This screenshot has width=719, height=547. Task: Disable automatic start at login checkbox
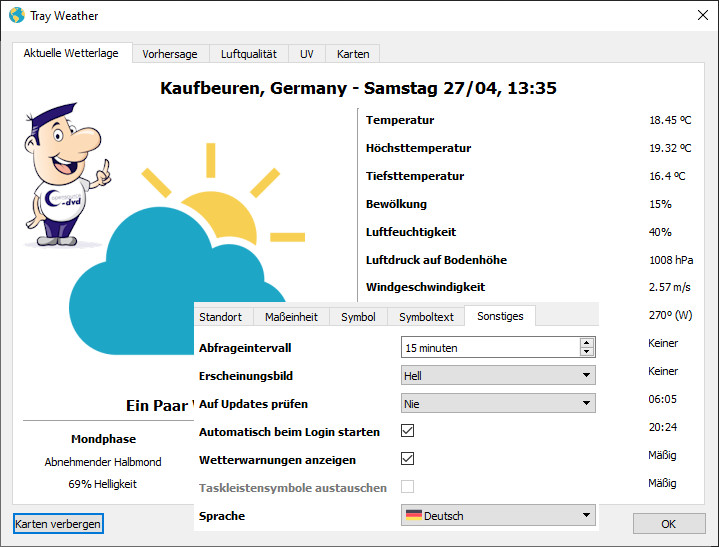407,432
